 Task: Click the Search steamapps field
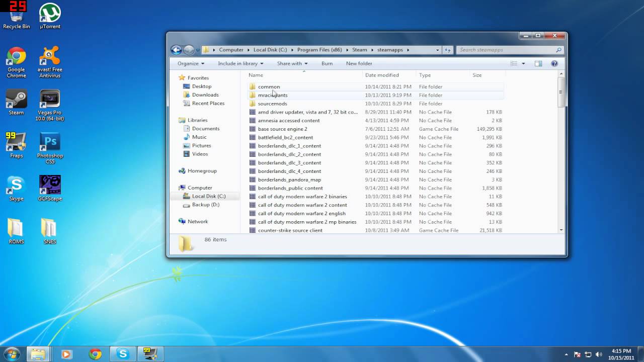(509, 50)
